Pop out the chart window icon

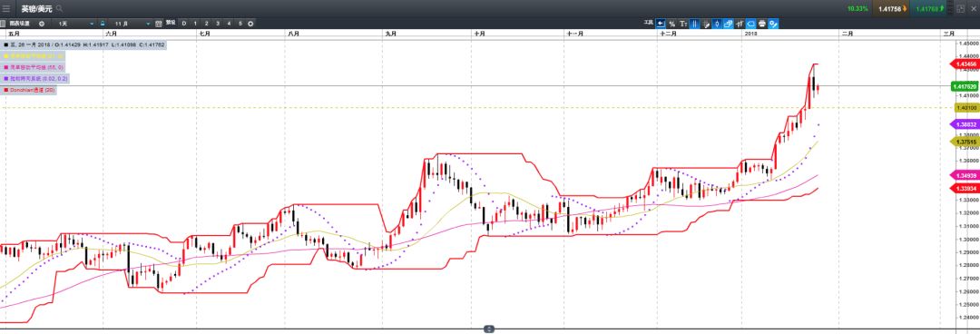click(961, 9)
